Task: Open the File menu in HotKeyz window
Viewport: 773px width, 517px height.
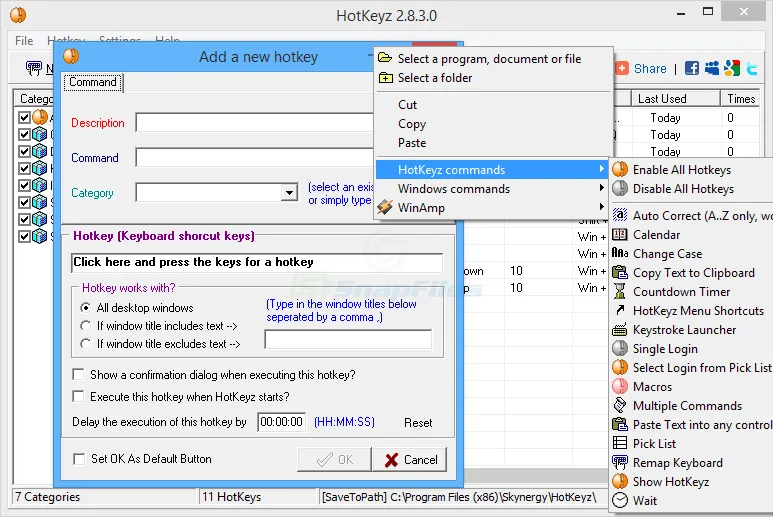Action: point(24,40)
